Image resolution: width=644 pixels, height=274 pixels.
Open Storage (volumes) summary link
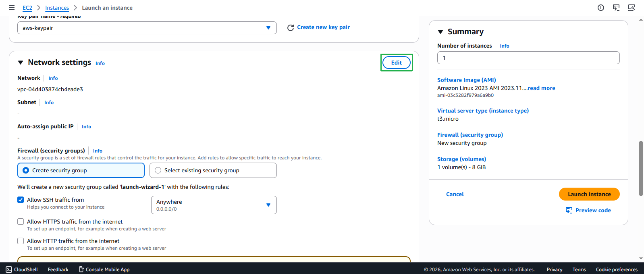click(462, 159)
